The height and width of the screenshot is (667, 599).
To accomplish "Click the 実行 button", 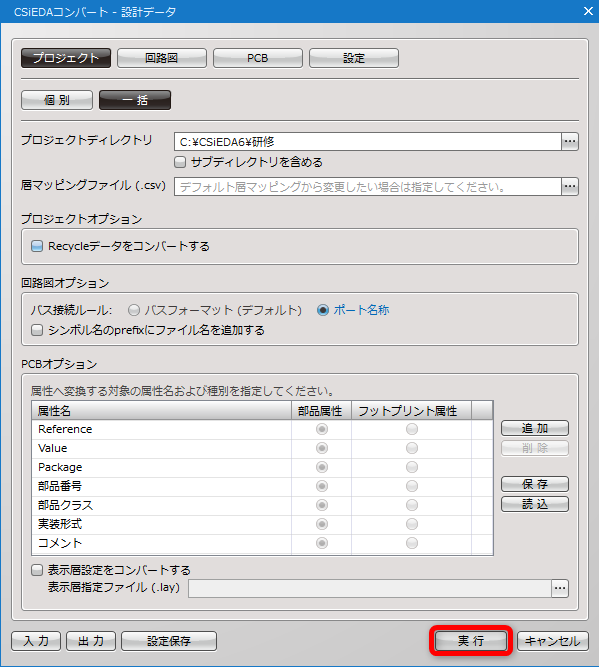I will tap(471, 641).
